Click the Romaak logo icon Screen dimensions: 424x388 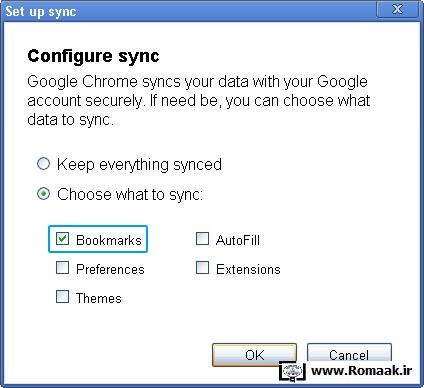coord(292,371)
